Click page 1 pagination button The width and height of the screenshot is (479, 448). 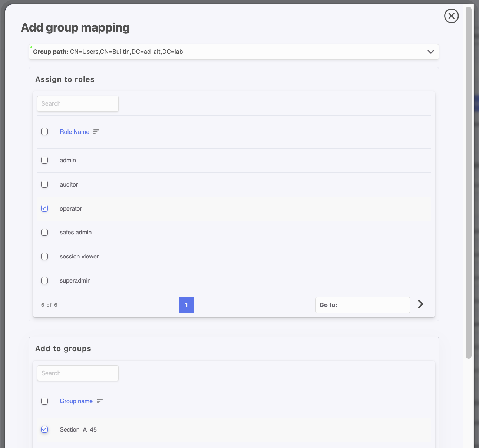186,305
